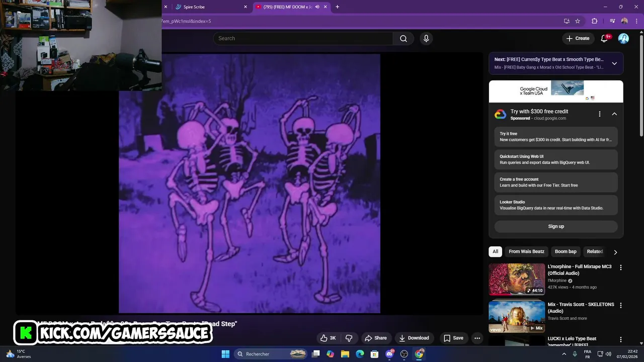
Task: Open a new browser tab
Action: [x=337, y=7]
